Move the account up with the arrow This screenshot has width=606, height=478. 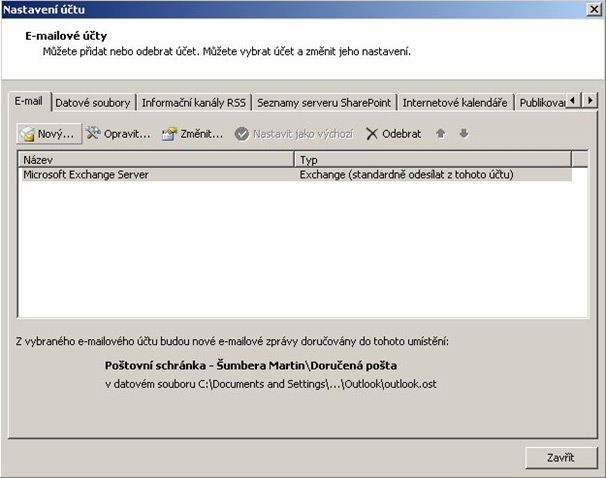tap(441, 133)
